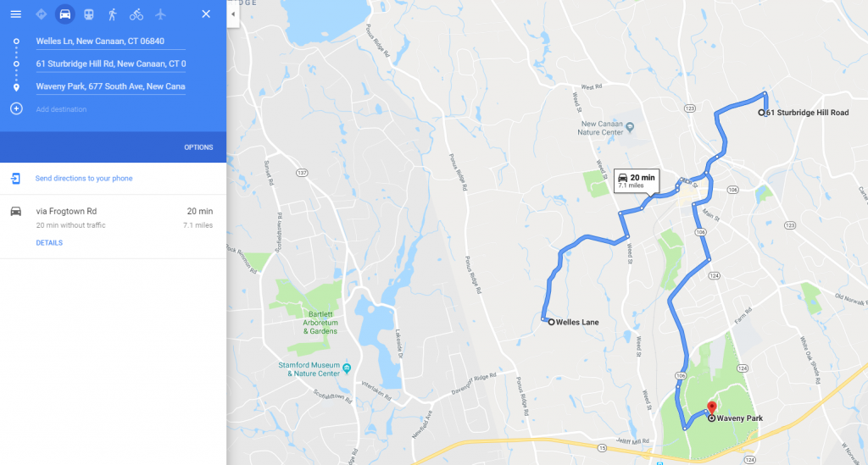Select driving travel mode
868x465 pixels.
pos(64,14)
